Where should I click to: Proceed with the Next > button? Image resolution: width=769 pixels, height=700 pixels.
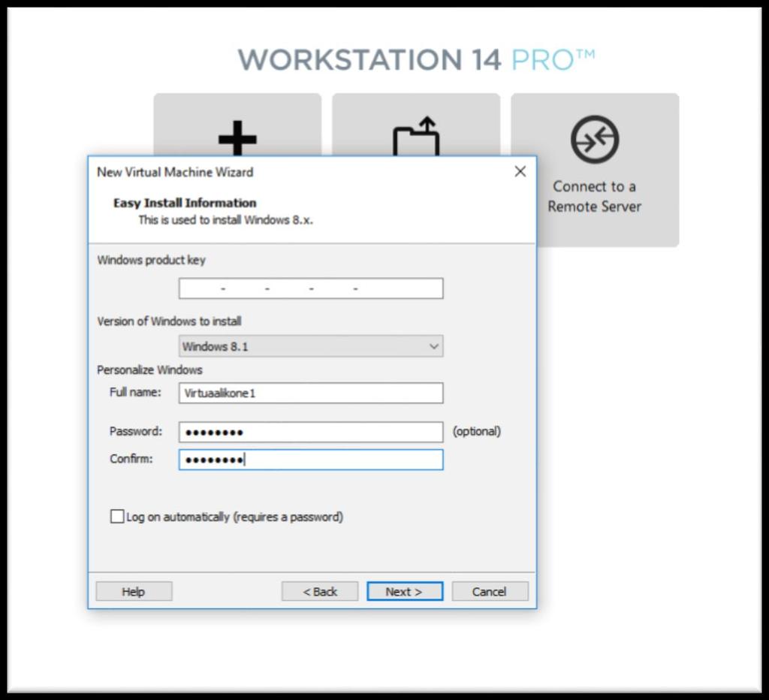coord(405,592)
